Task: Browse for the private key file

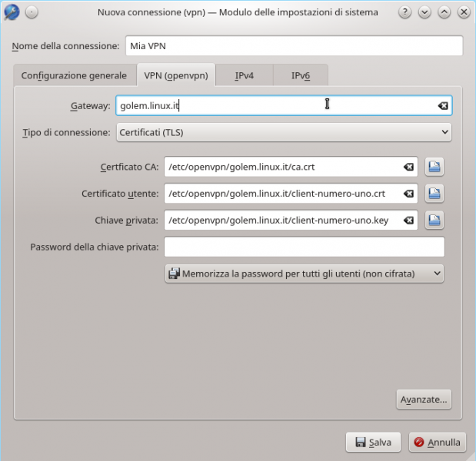Action: click(x=434, y=221)
